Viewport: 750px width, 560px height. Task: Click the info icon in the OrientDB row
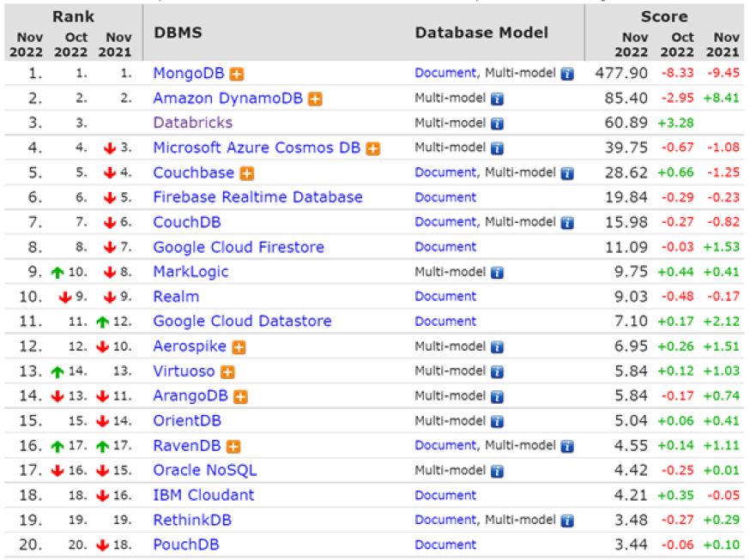click(x=497, y=421)
